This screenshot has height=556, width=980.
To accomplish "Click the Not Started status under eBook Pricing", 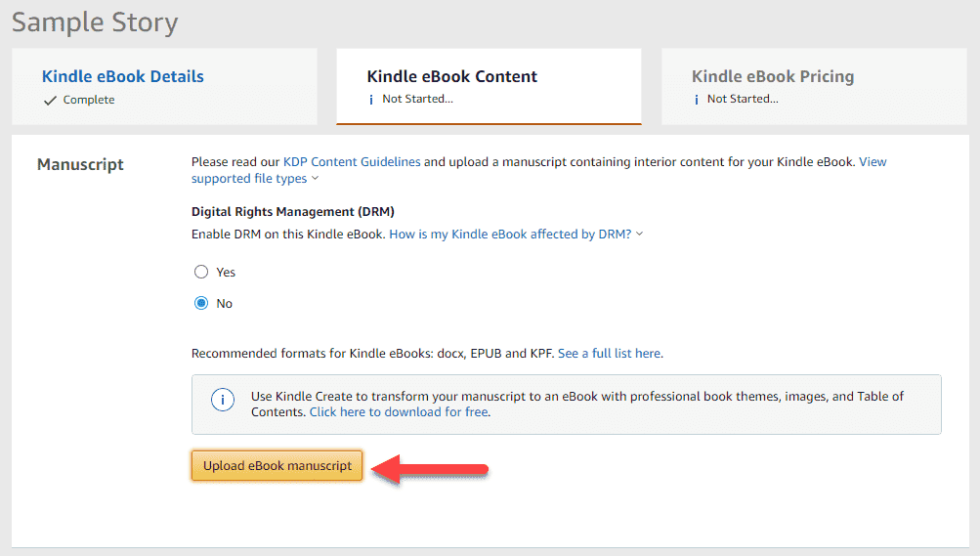I will [743, 99].
